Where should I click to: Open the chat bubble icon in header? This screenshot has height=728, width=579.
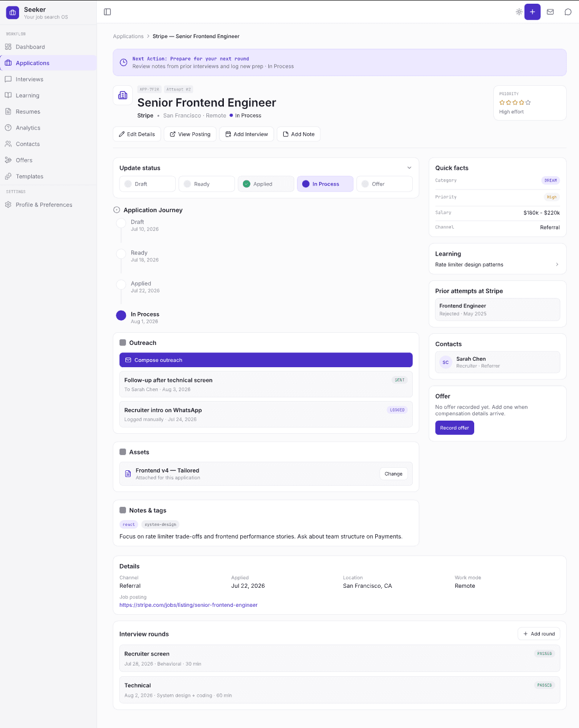tap(568, 12)
